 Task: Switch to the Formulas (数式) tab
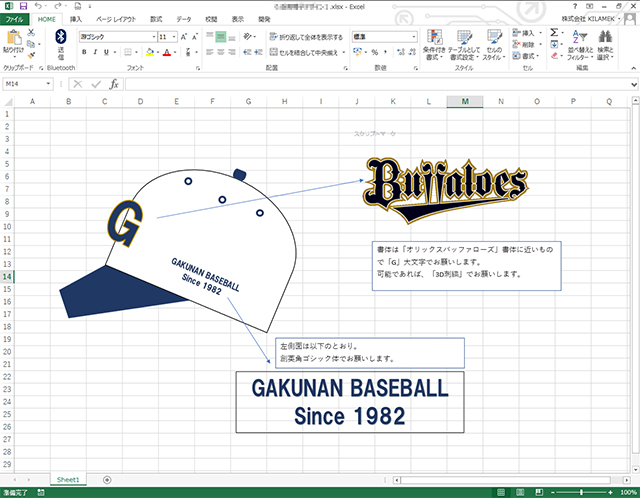[x=156, y=19]
